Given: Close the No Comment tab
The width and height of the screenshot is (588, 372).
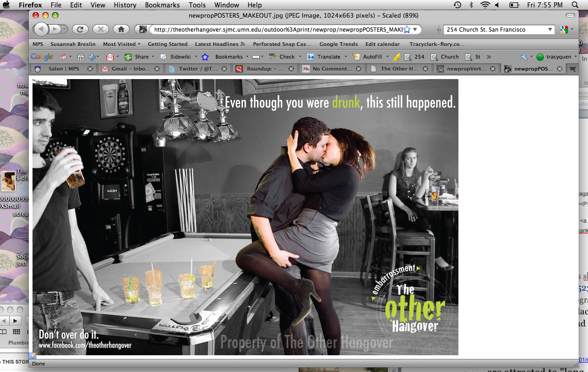Looking at the screenshot, I should tap(359, 69).
